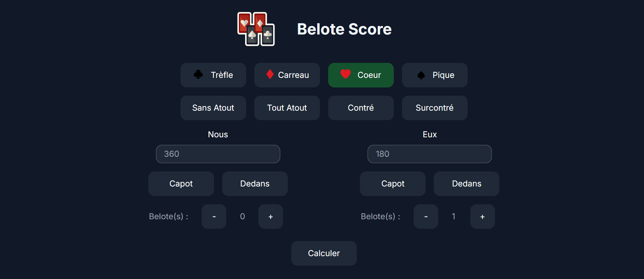Enable Contré for the round
This screenshot has width=644, height=279.
[361, 108]
